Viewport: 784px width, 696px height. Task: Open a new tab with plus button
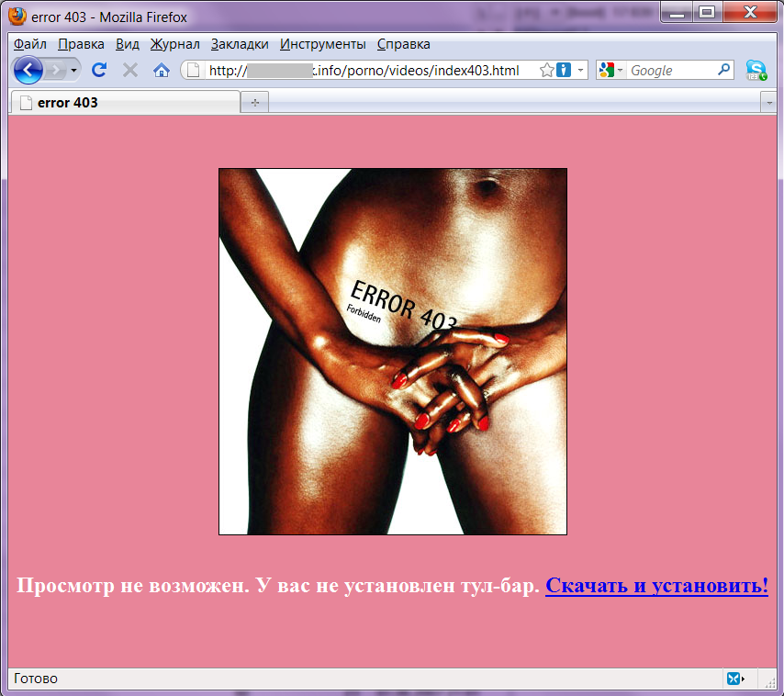(254, 103)
